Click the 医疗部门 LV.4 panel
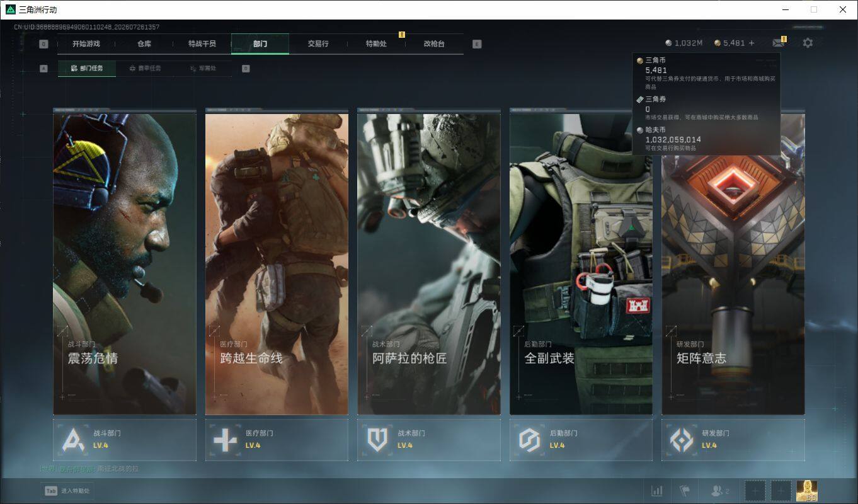 tap(277, 440)
